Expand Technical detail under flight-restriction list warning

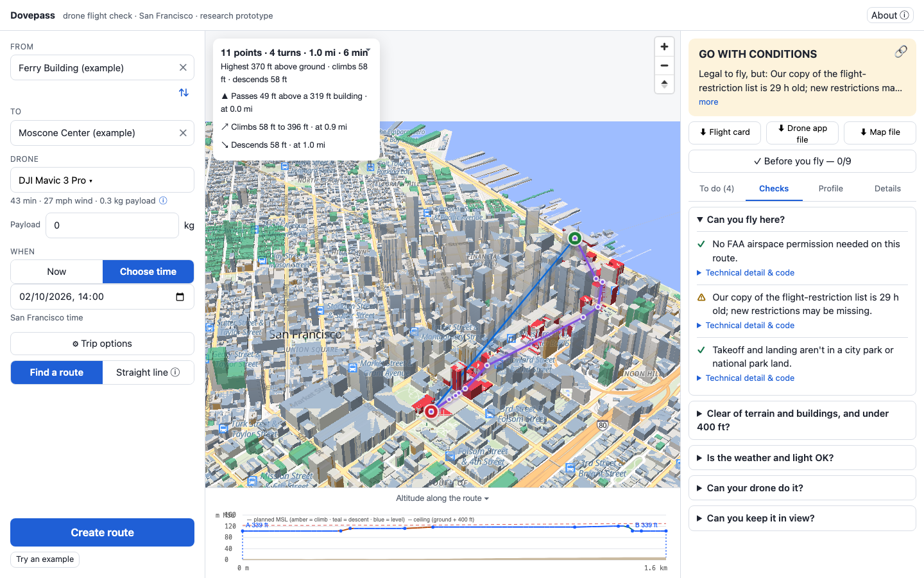tap(746, 326)
